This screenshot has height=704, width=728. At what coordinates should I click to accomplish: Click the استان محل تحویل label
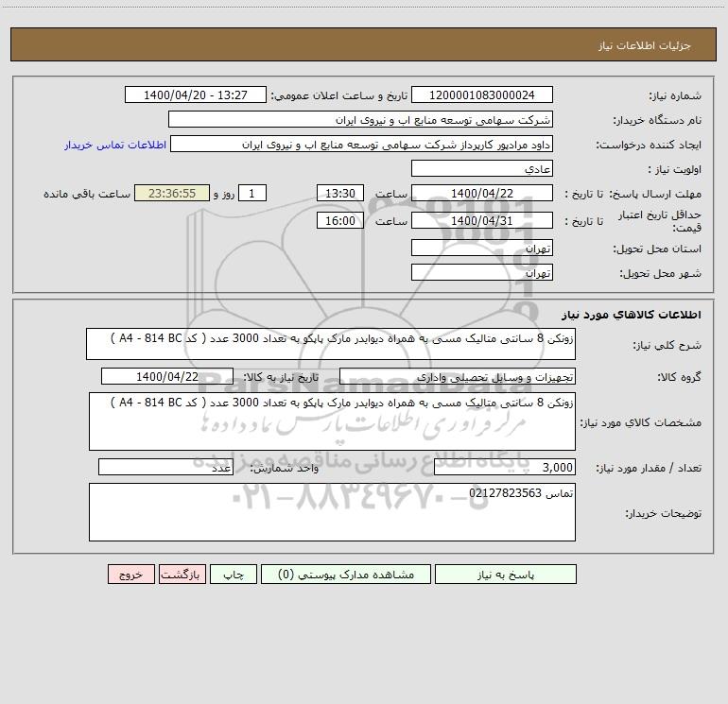657,249
